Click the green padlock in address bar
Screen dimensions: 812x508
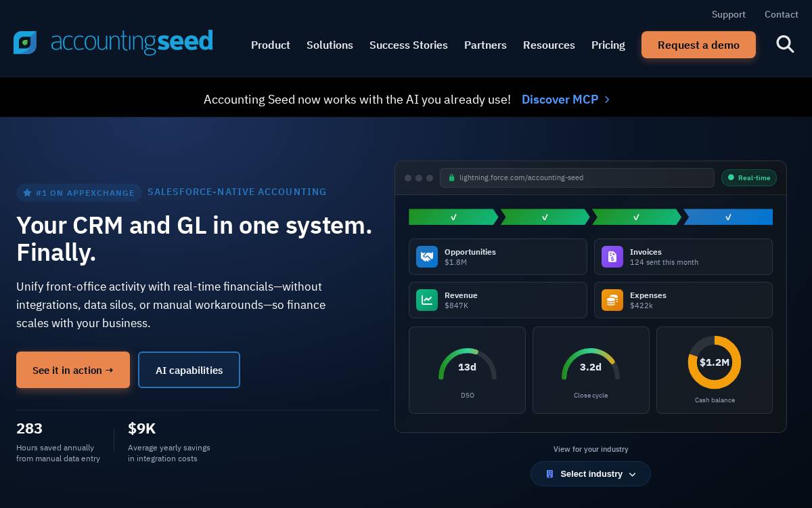click(x=451, y=177)
